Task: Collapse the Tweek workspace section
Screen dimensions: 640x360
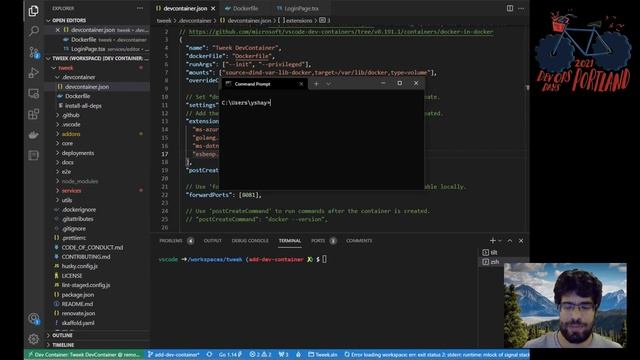Action: (x=98, y=58)
